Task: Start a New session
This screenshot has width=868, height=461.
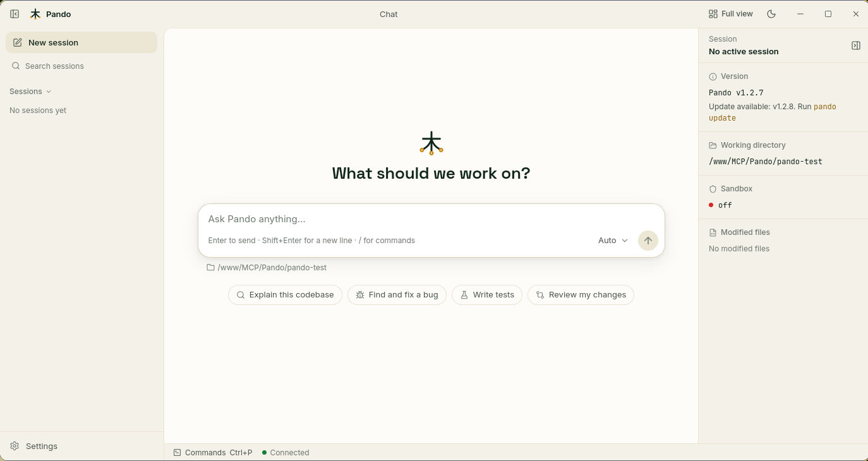Action: pos(81,42)
